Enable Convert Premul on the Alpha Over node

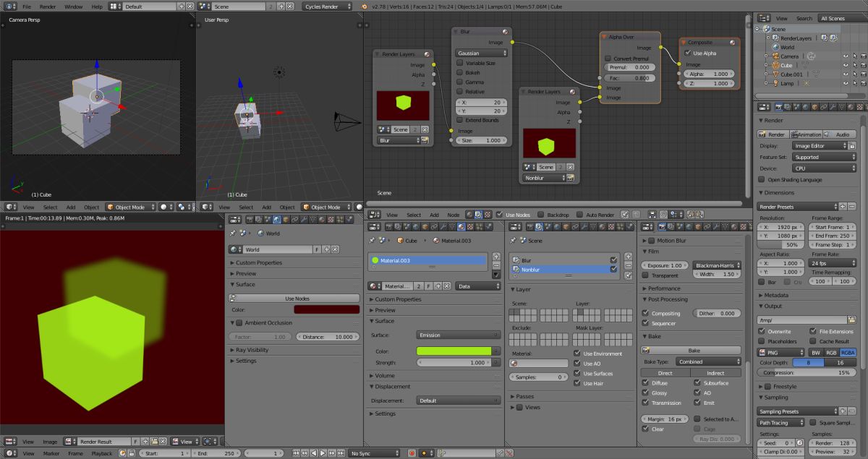click(x=608, y=59)
